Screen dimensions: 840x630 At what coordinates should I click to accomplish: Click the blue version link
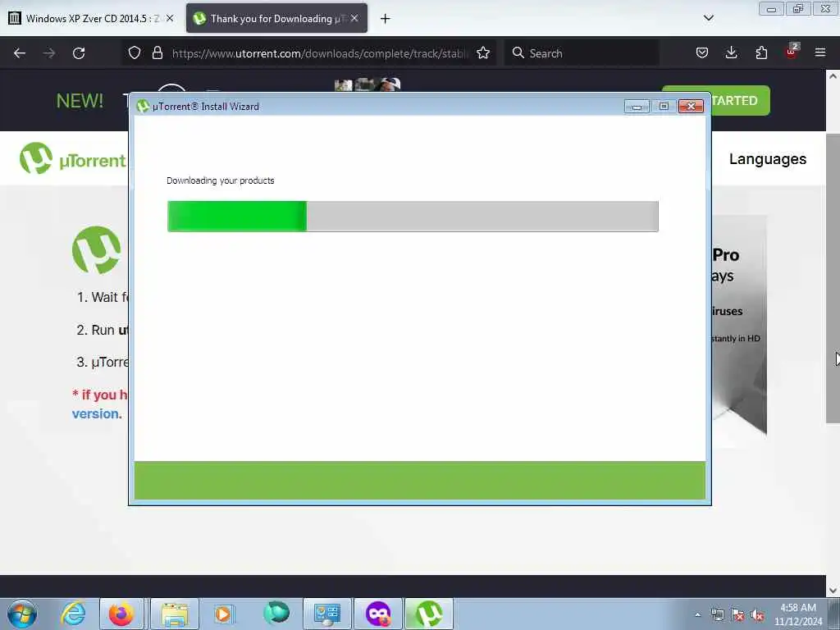tap(97, 413)
